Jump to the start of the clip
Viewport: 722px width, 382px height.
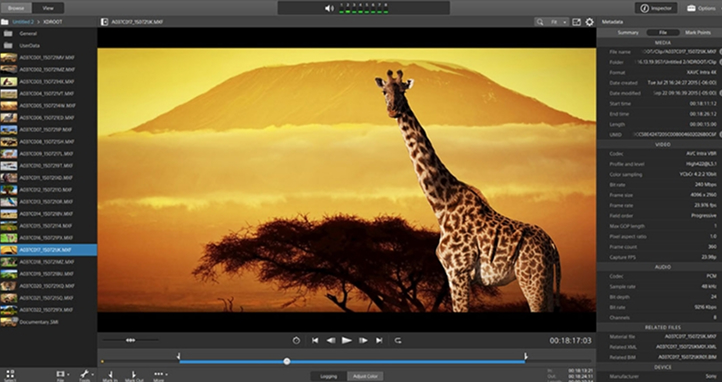pos(315,341)
